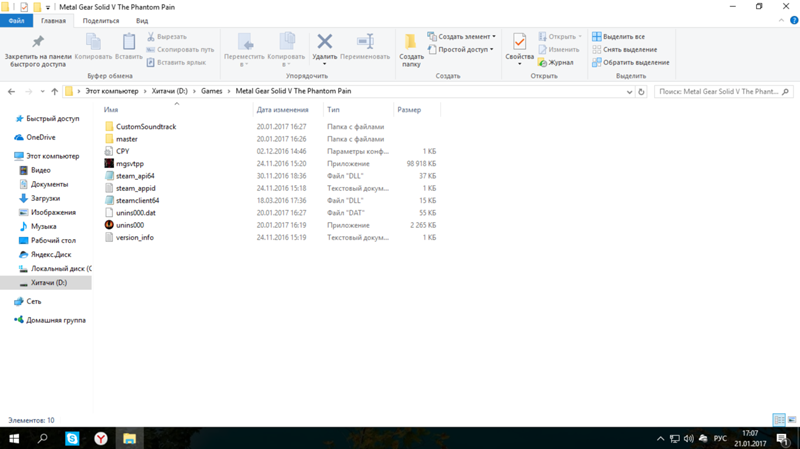Open the Action Center notification icon
The height and width of the screenshot is (449, 800).
tap(783, 438)
